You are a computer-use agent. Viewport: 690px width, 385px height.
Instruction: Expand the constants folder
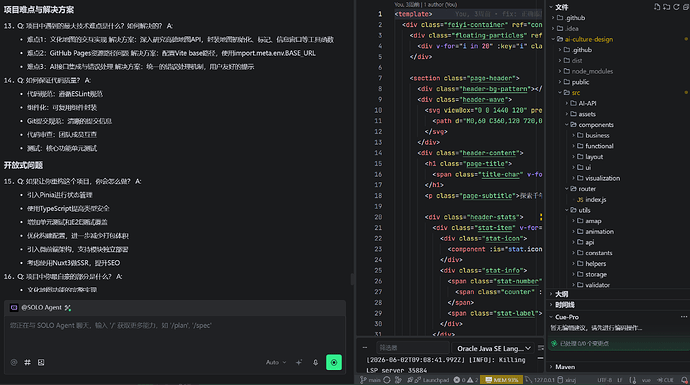tap(618, 253)
